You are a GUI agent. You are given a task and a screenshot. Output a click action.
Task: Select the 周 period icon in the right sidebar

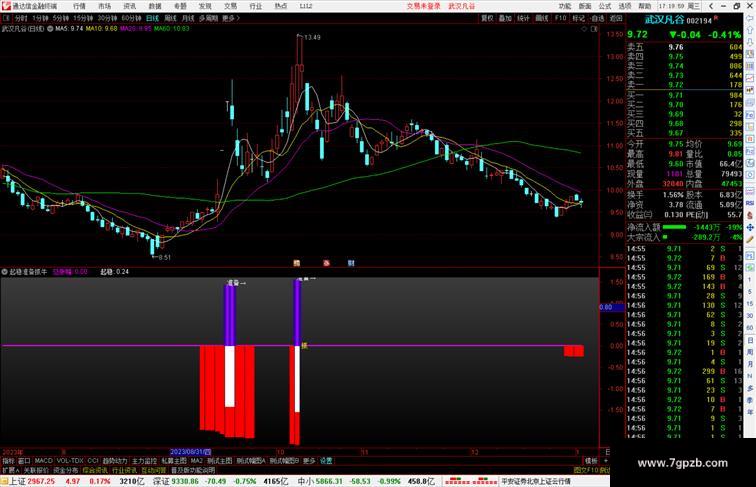pos(750,352)
